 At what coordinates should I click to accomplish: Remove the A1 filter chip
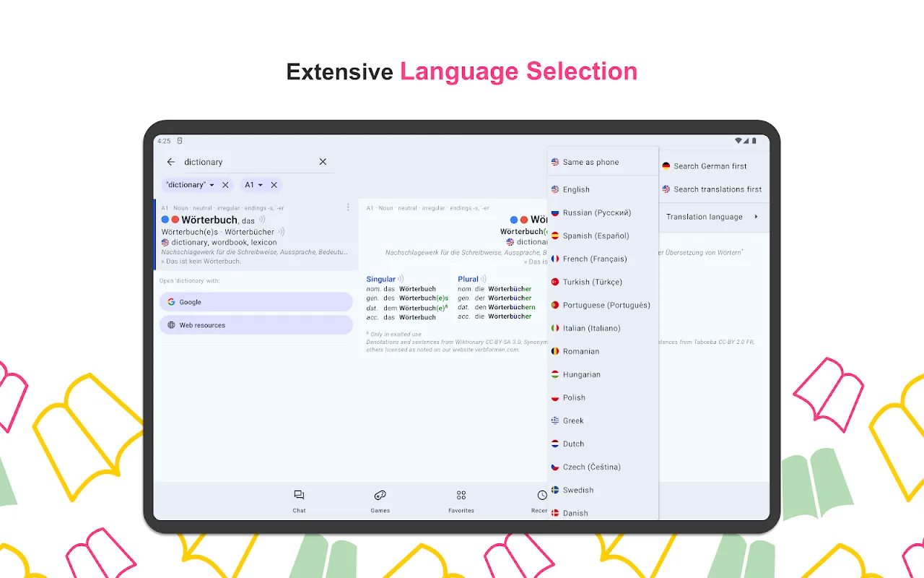click(x=274, y=185)
